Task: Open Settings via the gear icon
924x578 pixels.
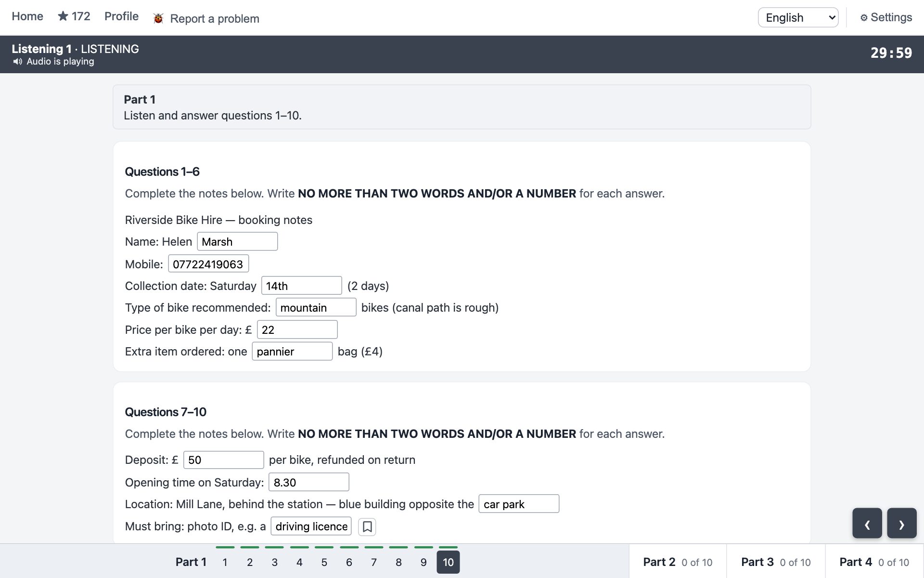Action: point(864,18)
